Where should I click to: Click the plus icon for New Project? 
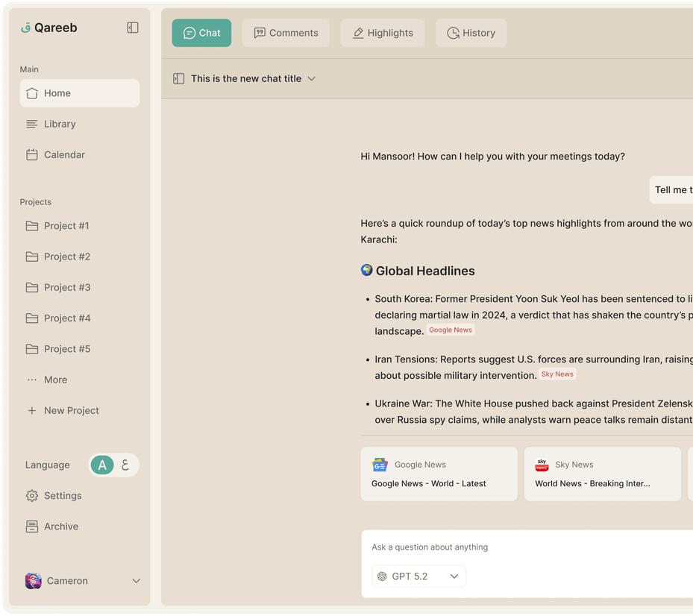tap(32, 410)
